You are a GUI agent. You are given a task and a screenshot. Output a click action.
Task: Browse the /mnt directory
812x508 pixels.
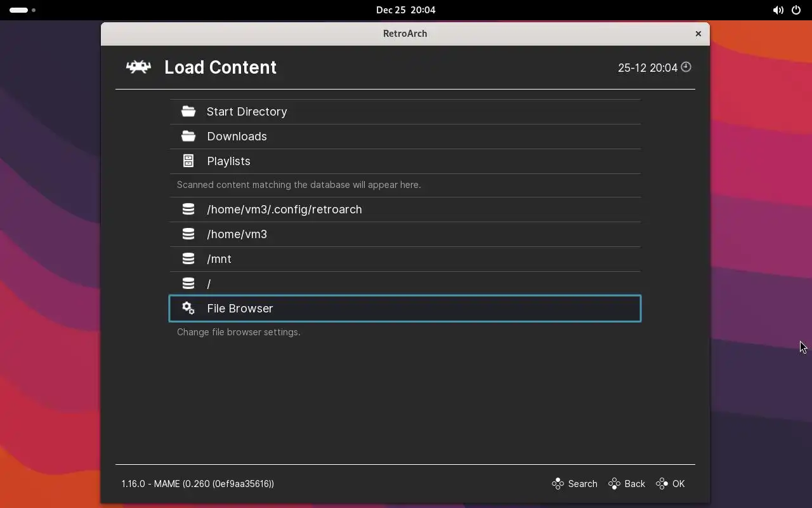405,259
